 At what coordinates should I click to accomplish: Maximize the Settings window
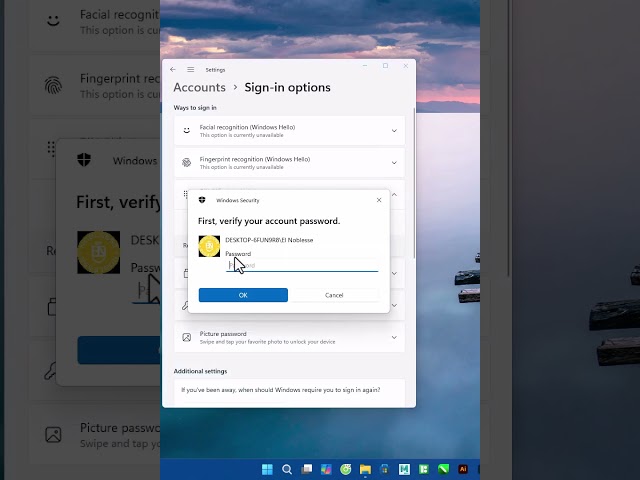tap(385, 66)
